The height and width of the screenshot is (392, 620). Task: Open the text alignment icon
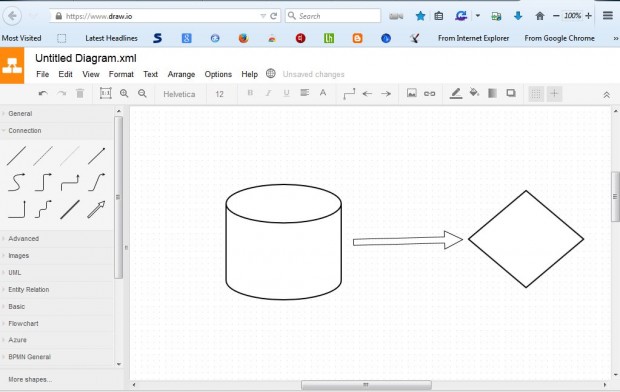(x=304, y=93)
